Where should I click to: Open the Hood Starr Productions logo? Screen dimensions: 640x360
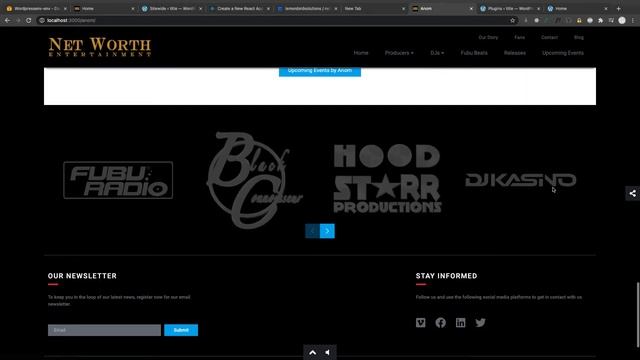387,178
